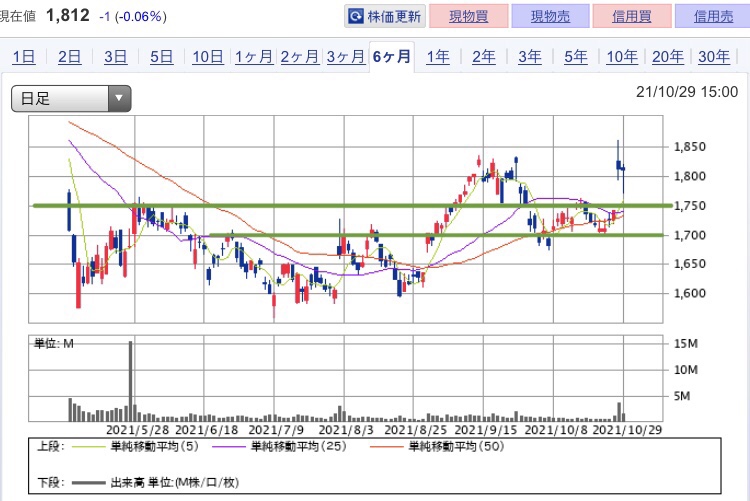Click the 1,750 price axis label
750x501 pixels.
(689, 206)
